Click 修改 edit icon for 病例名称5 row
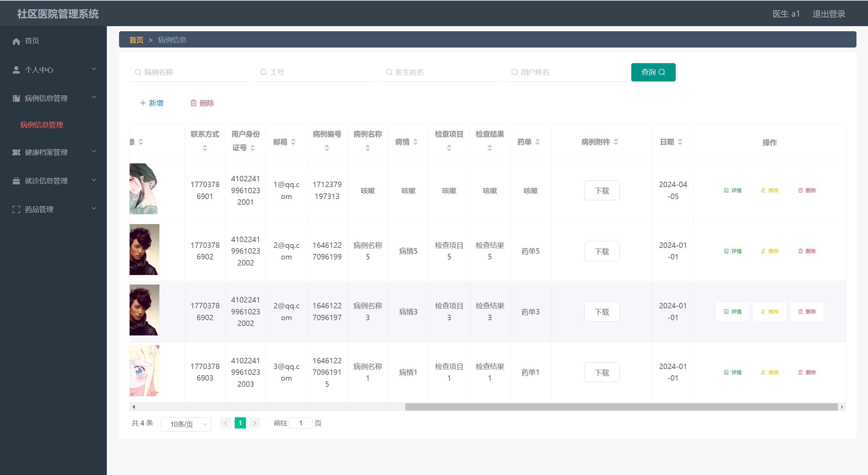The width and height of the screenshot is (868, 475). coord(763,251)
